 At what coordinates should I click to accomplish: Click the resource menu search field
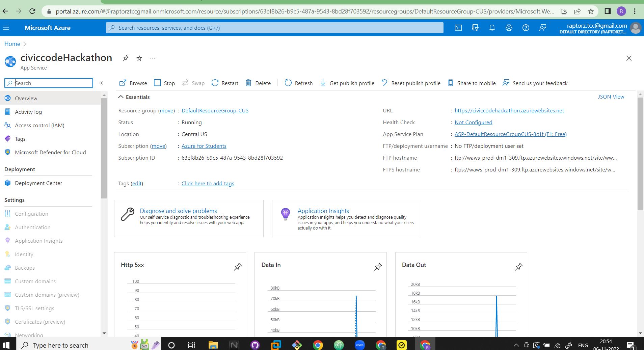pos(49,83)
